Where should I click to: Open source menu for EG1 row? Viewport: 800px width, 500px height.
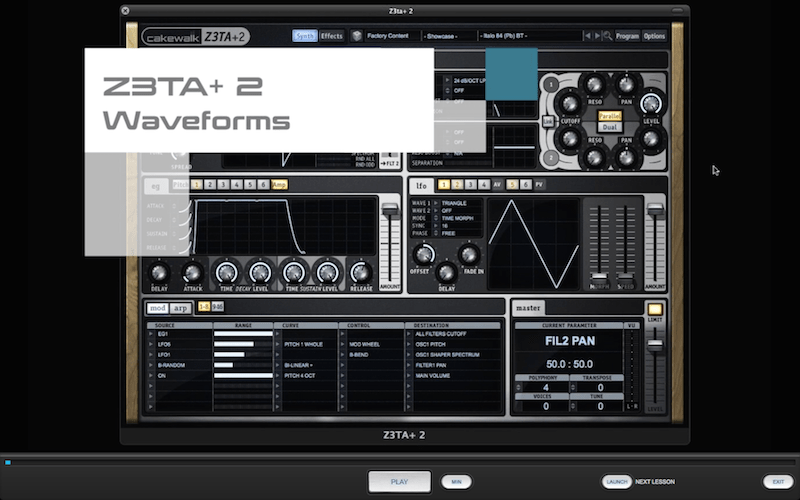tap(151, 334)
